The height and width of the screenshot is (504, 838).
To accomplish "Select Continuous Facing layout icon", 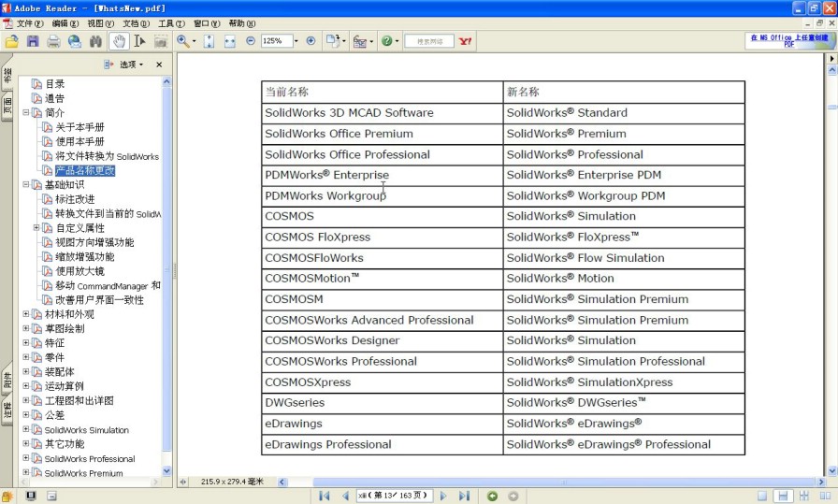I will [x=803, y=496].
